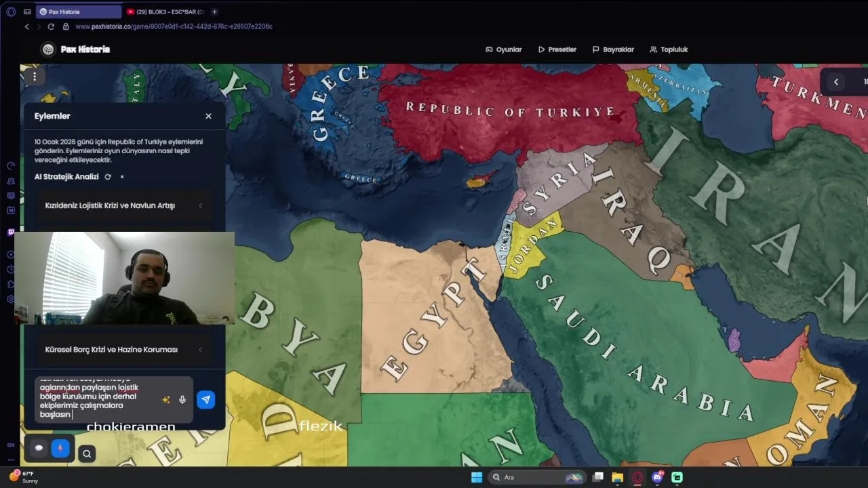868x488 pixels.
Task: Refresh the AI Stratejik Analizi
Action: coord(107,177)
